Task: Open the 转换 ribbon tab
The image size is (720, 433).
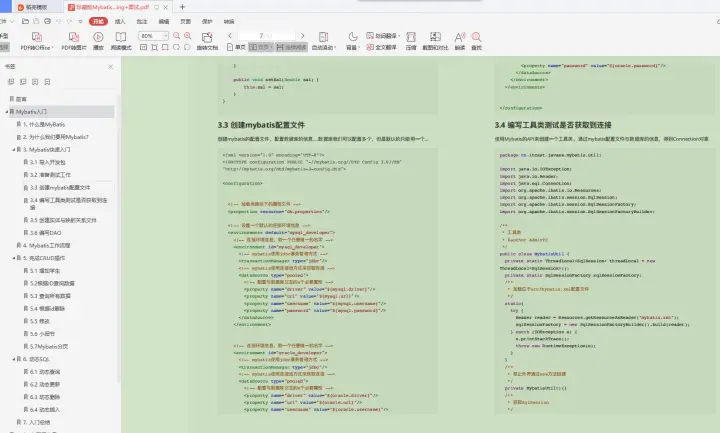Action: pyautogui.click(x=229, y=22)
